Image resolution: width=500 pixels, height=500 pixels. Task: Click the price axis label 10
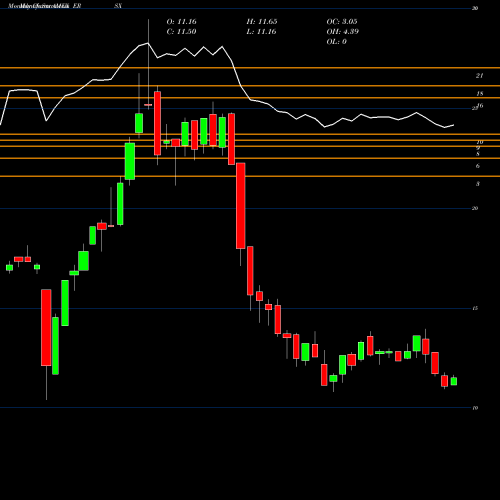(475, 408)
